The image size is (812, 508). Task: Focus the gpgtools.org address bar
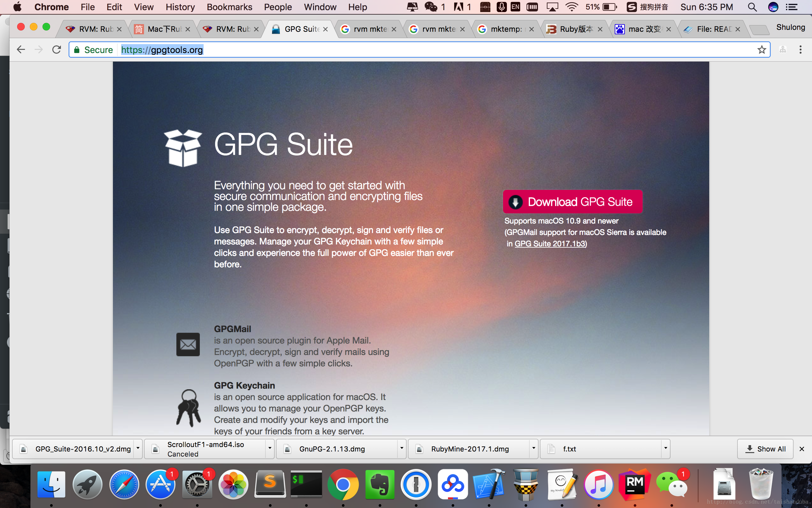419,50
